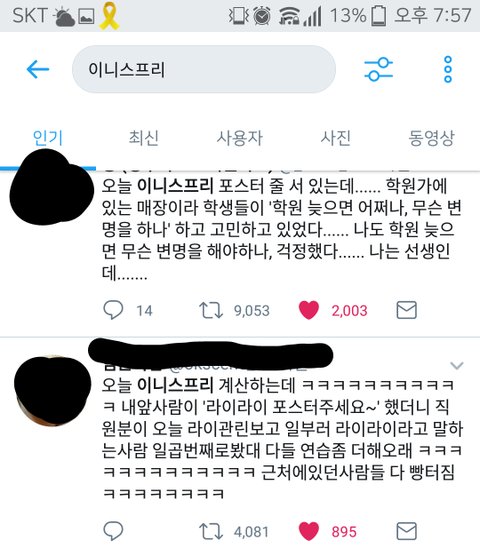The image size is (480, 556).
Task: Reply to the second tweet about 라이라이 포스터
Action: (x=113, y=531)
